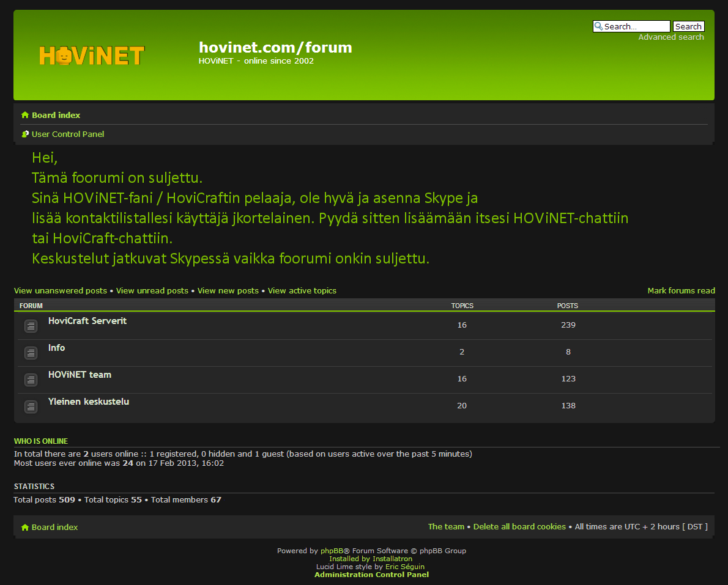Open the phpBB link in the footer
The height and width of the screenshot is (585, 728).
pyautogui.click(x=332, y=551)
